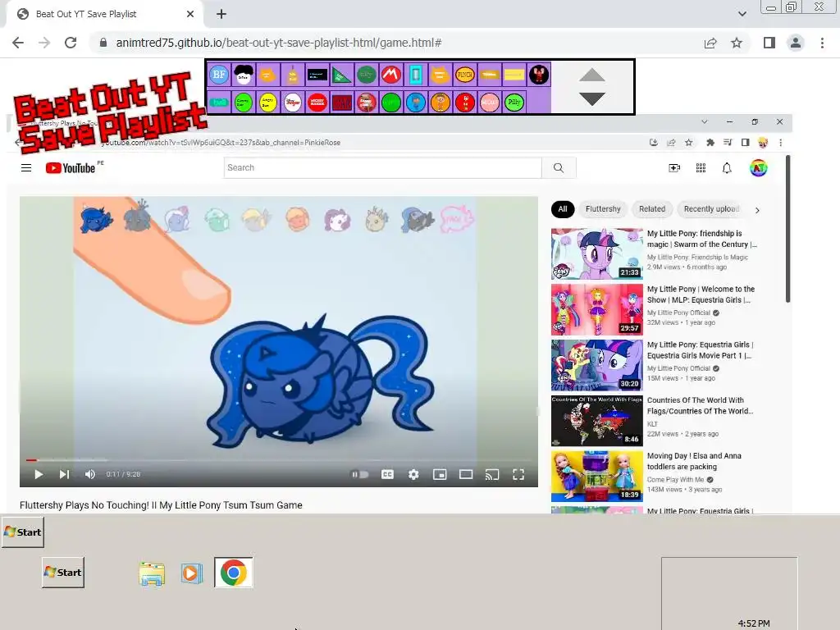840x630 pixels.
Task: Open the Chrome three-dot menu
Action: point(822,43)
